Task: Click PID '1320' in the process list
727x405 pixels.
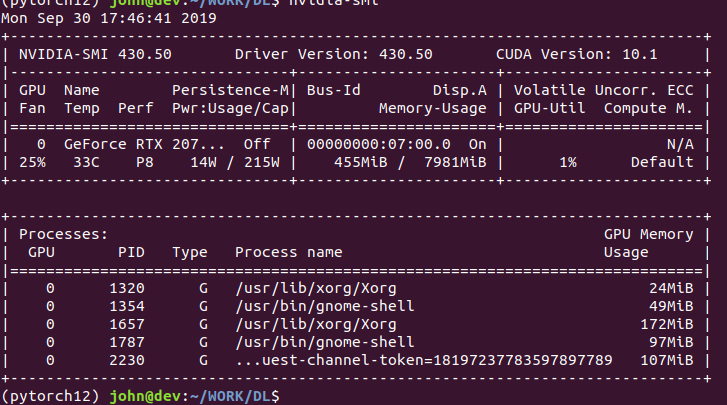Action: click(x=127, y=288)
